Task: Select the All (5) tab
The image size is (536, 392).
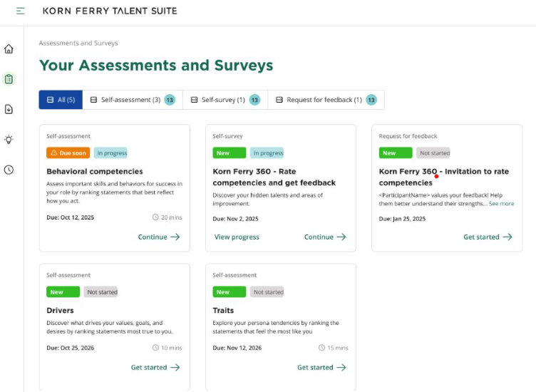Action: (61, 100)
